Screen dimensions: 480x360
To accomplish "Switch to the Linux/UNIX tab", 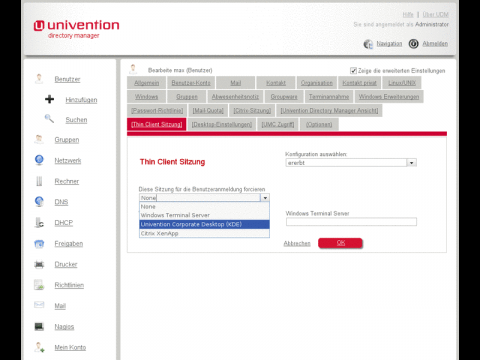I will [x=402, y=83].
